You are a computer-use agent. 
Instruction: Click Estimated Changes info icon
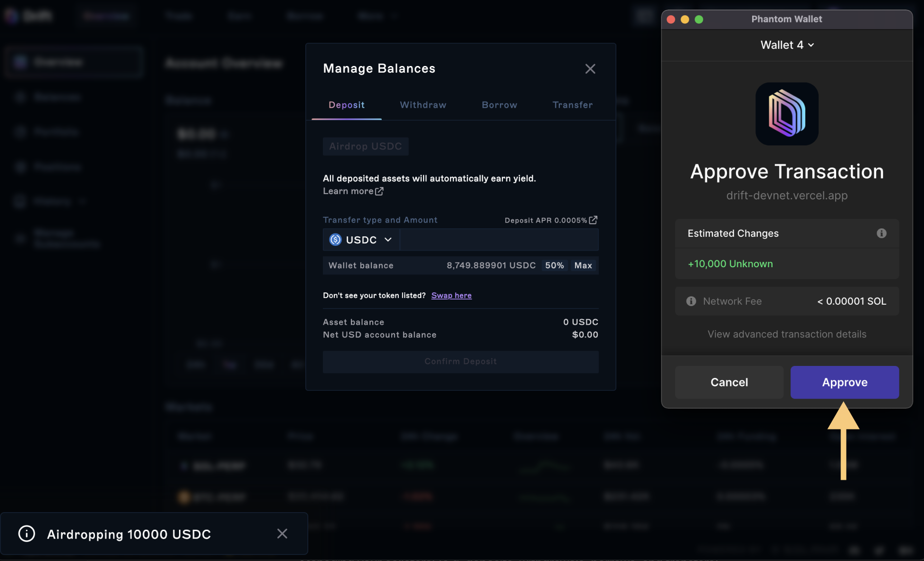click(x=881, y=233)
